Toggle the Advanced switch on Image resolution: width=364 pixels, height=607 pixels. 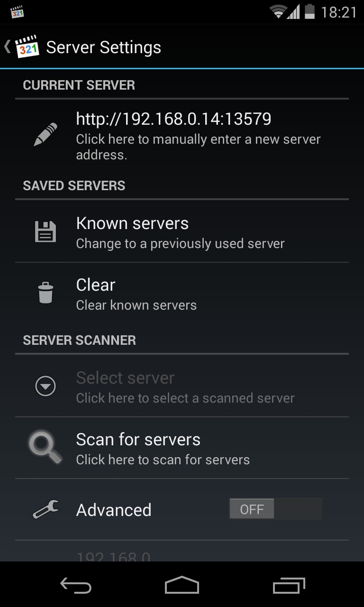(x=275, y=509)
